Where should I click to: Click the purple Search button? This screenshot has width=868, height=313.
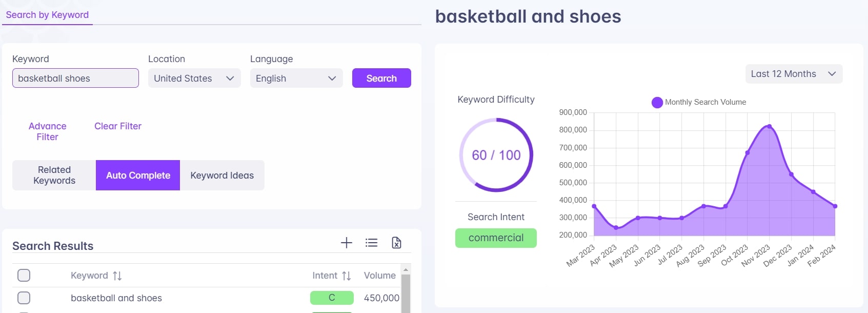coord(381,78)
